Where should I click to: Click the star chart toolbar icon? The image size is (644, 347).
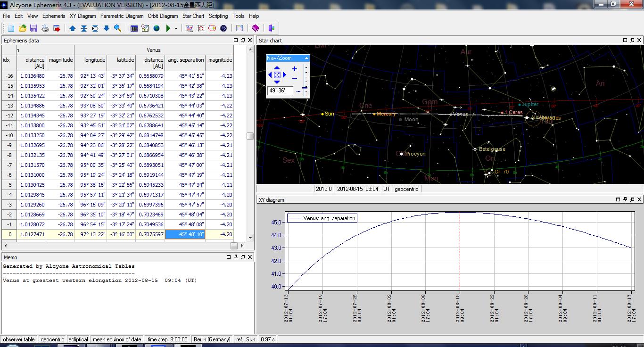tap(223, 28)
